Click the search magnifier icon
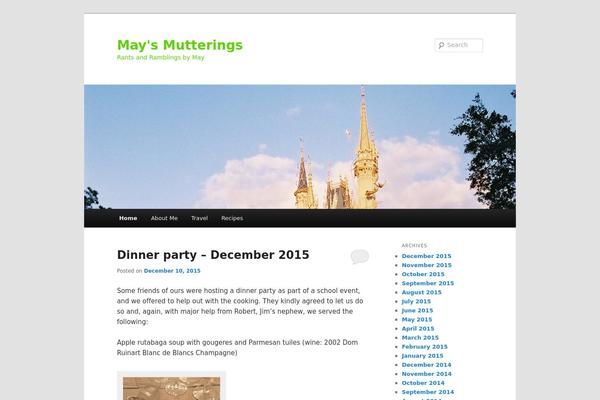This screenshot has width=600, height=400. 441,45
